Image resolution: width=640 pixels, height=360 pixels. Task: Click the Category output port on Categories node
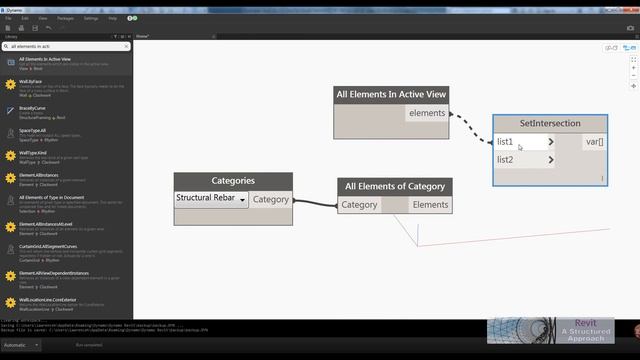[271, 200]
